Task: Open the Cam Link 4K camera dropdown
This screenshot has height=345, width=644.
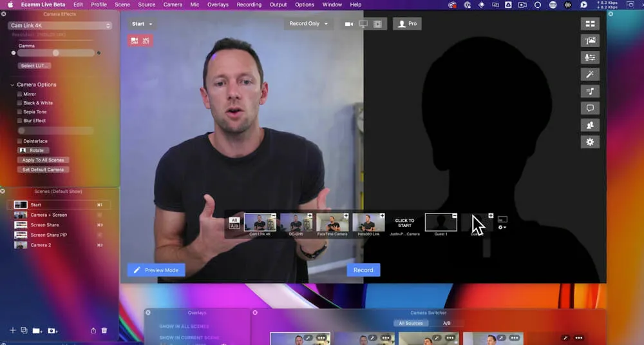Action: [60, 26]
